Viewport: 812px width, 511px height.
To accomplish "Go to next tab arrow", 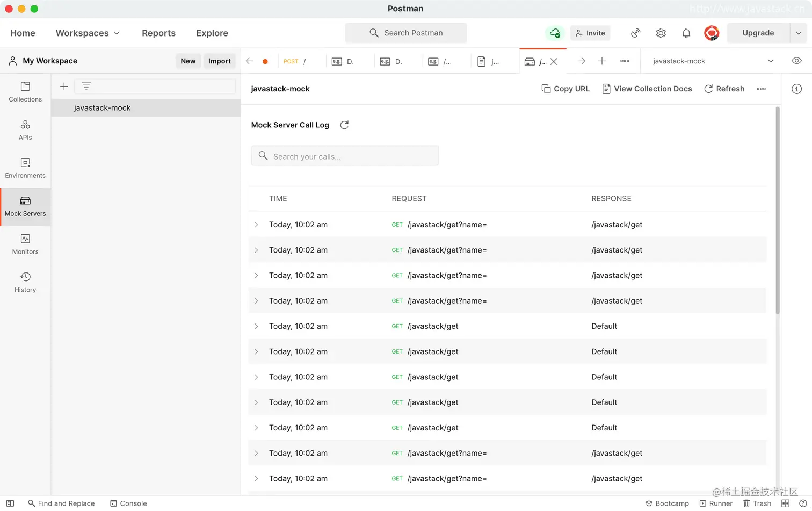I will (581, 61).
